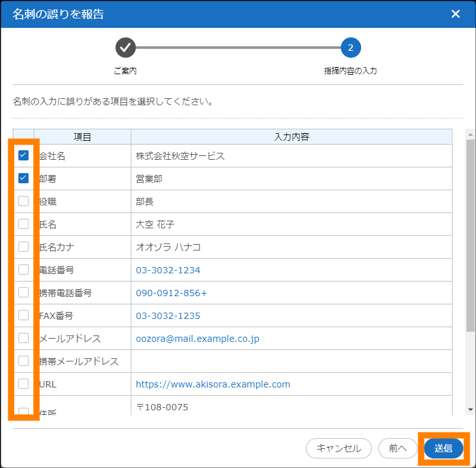This screenshot has width=476, height=468.
Task: Click the completed ご案内 step checkmark icon
Action: [126, 48]
